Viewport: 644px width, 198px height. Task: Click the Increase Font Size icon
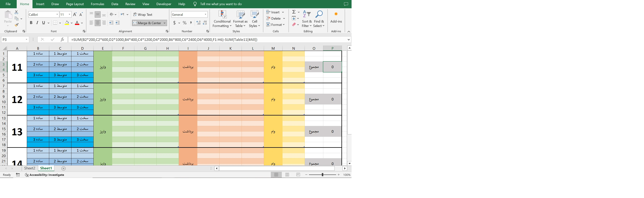point(75,14)
